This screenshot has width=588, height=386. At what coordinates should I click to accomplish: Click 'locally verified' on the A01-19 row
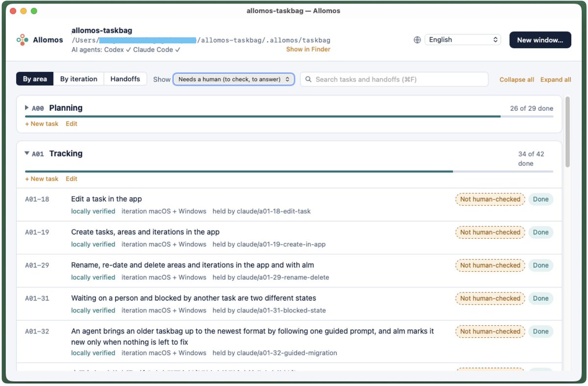click(93, 244)
